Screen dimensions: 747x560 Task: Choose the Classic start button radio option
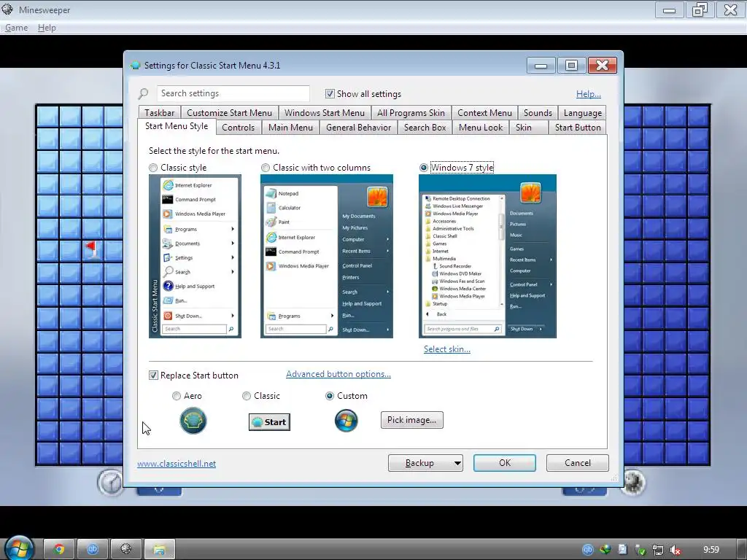(247, 396)
